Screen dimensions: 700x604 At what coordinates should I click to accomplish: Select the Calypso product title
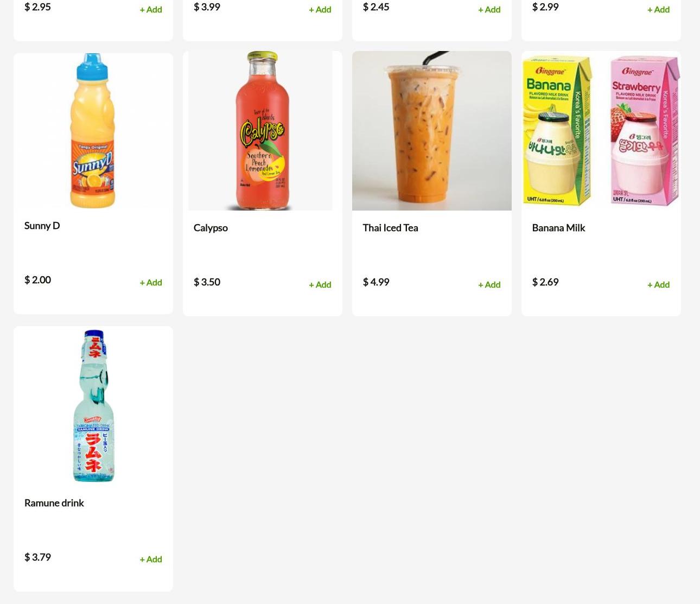pyautogui.click(x=211, y=228)
